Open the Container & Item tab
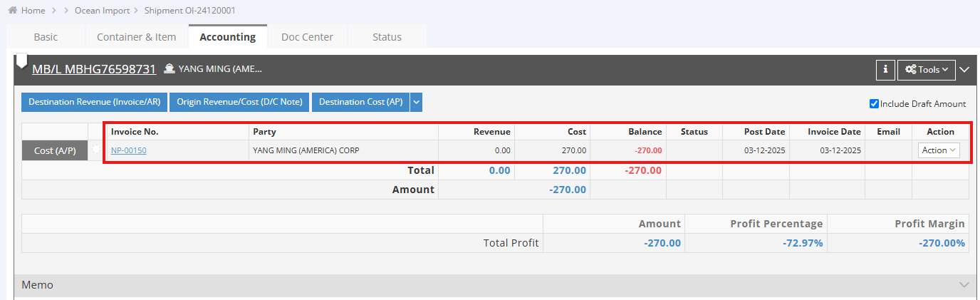Image resolution: width=980 pixels, height=300 pixels. pyautogui.click(x=136, y=37)
